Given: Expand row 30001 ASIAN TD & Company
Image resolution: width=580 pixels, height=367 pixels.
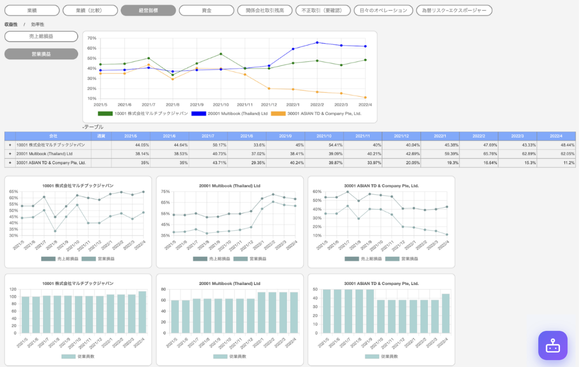Looking at the screenshot, I should pos(10,162).
